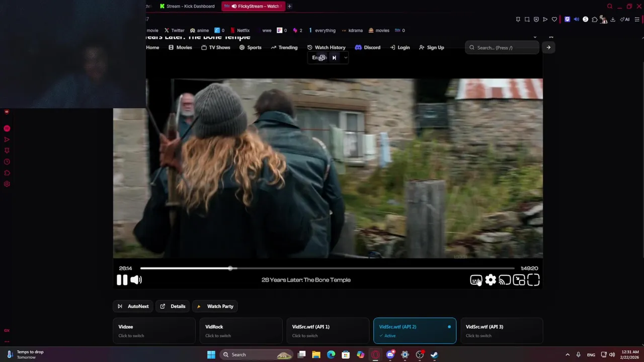Go to the Home page

click(x=152, y=48)
